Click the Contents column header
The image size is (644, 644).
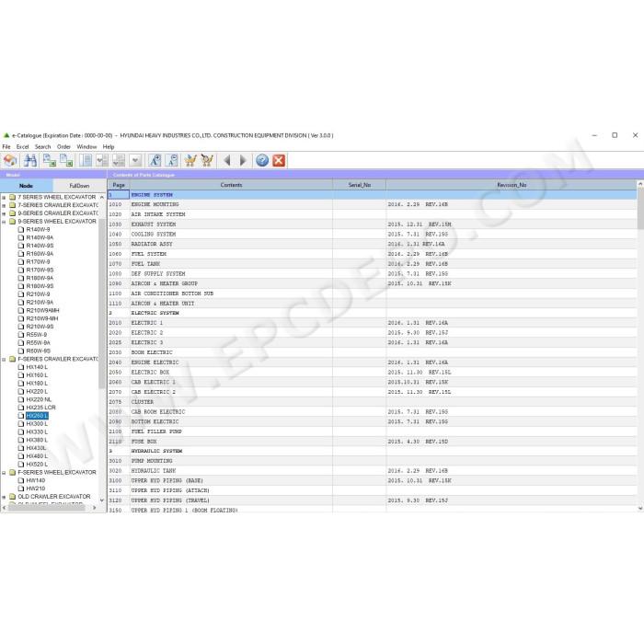click(x=231, y=185)
